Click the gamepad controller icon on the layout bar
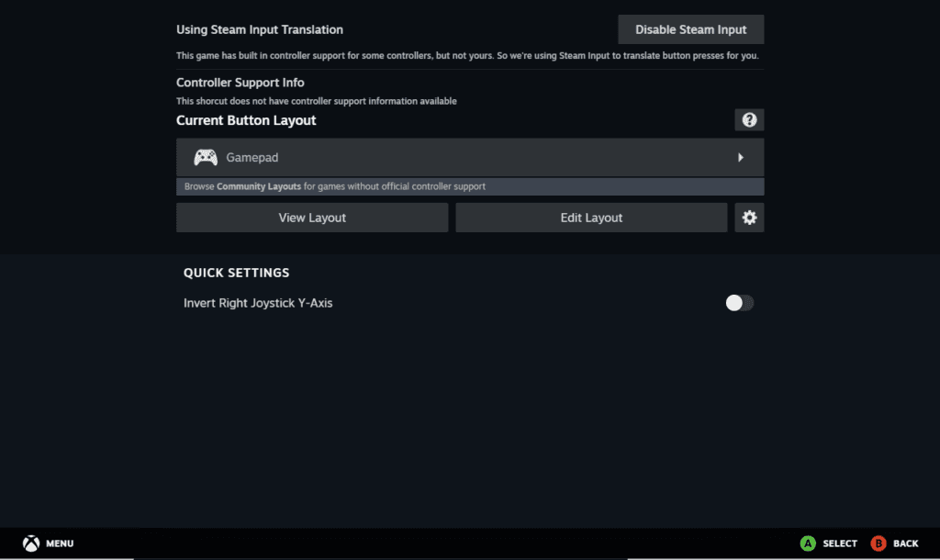Screen dimensions: 940x560 click(204, 157)
